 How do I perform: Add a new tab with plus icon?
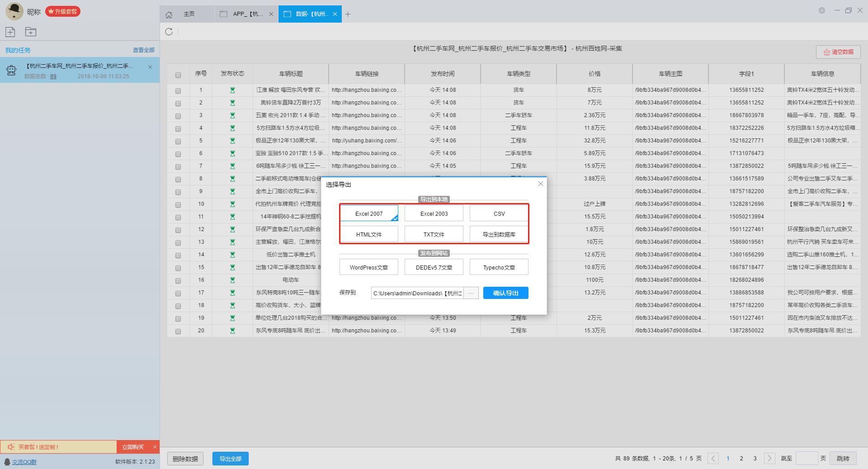pos(348,14)
